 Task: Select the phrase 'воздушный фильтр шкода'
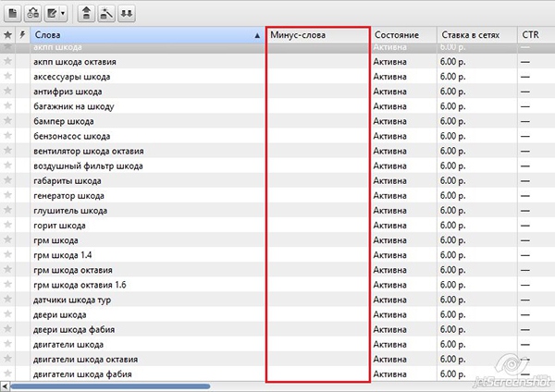88,165
